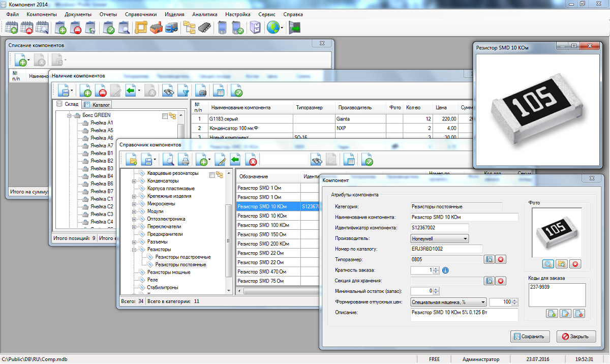The width and height of the screenshot is (610, 364).
Task: Increase the Кратность заказа spinner value
Action: (436, 268)
